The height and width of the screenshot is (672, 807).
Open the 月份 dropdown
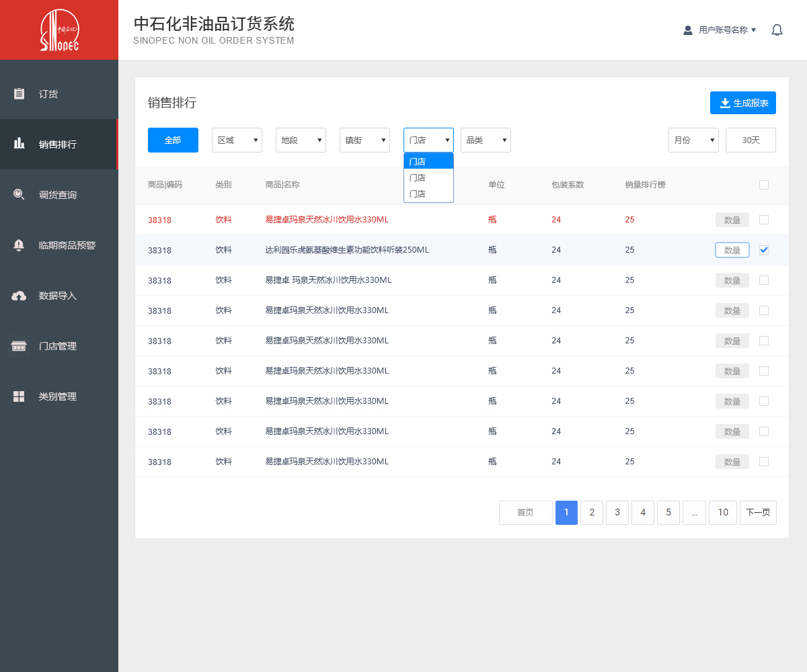(x=693, y=140)
